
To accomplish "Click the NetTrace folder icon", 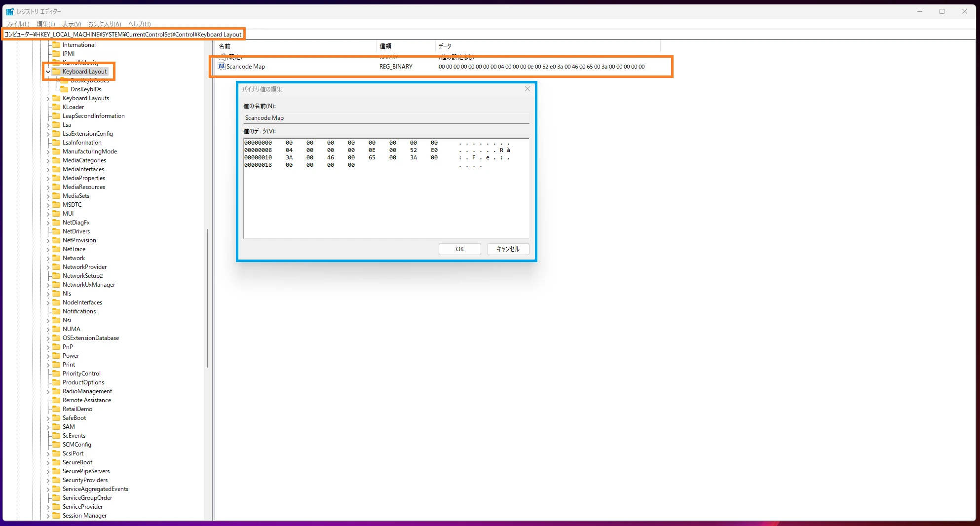I will (x=56, y=249).
